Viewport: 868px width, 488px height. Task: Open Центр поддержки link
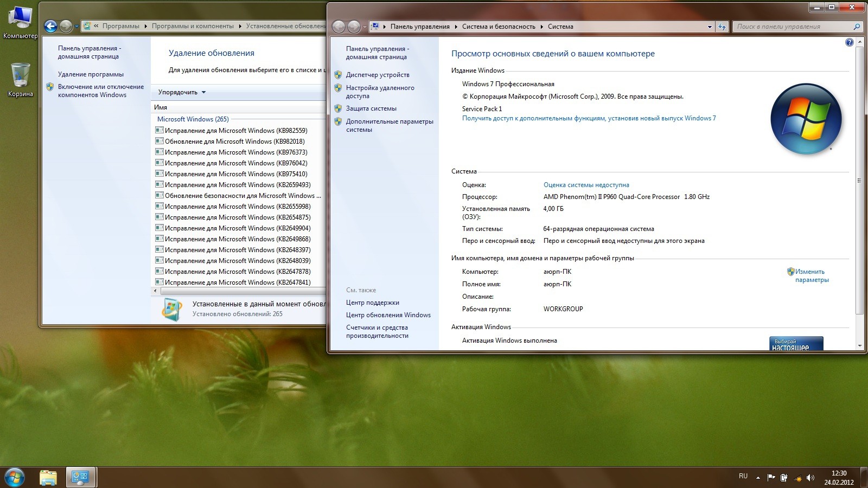372,303
